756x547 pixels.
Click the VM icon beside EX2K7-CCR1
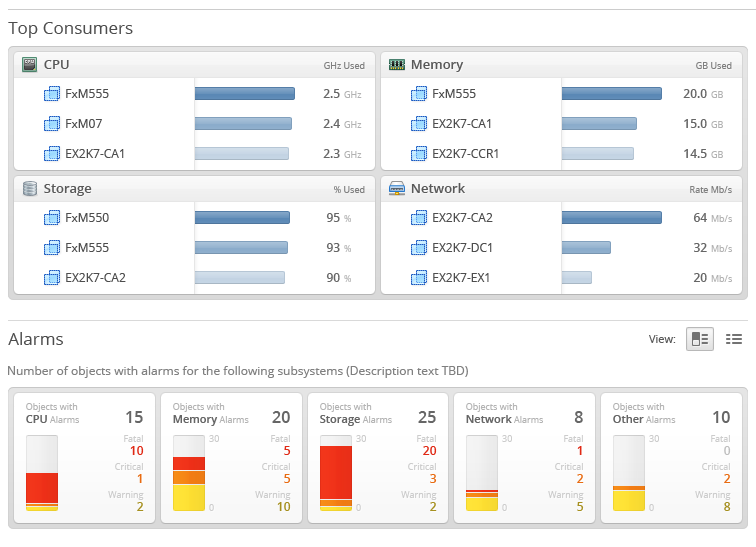point(419,154)
